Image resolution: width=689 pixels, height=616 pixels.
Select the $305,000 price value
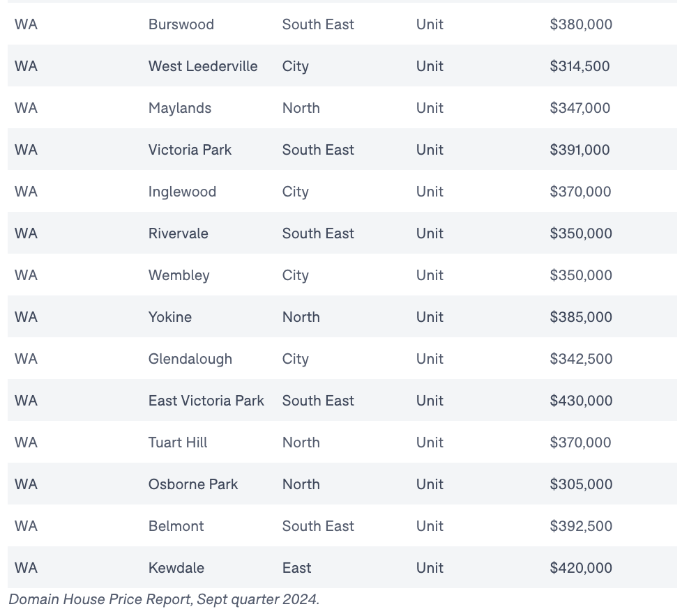pos(581,484)
